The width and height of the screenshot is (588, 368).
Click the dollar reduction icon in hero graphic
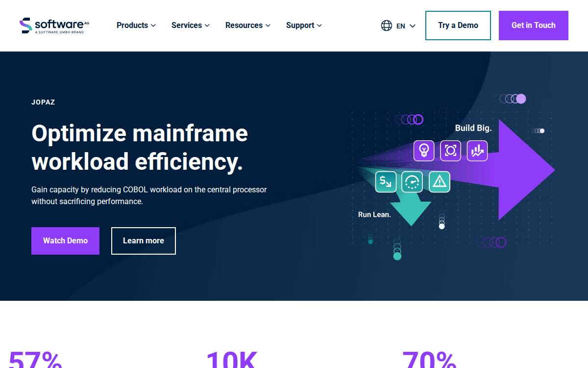click(386, 182)
